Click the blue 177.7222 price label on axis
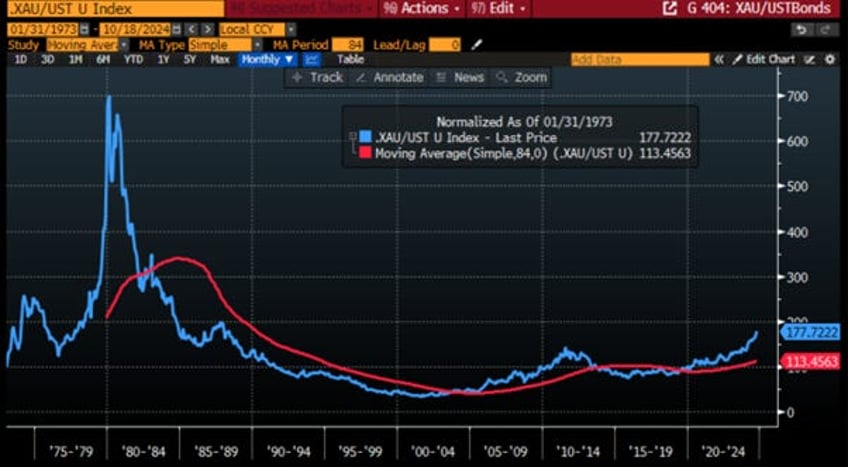Screen dimensions: 848x467 click(811, 332)
